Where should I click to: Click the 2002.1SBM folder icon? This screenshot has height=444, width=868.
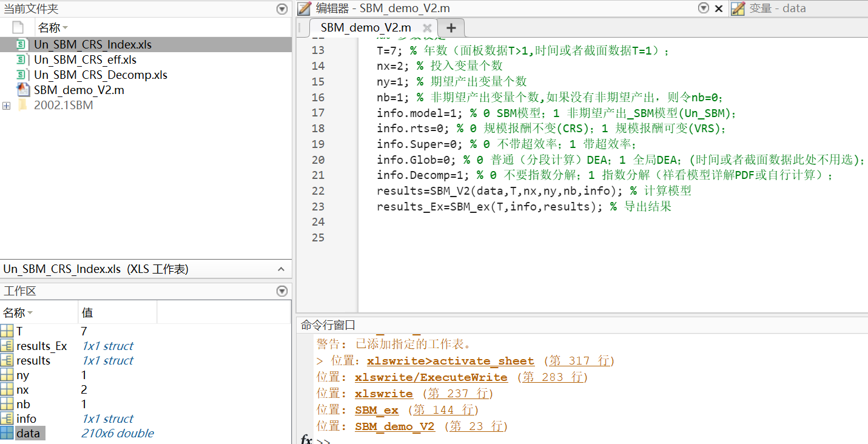click(23, 105)
